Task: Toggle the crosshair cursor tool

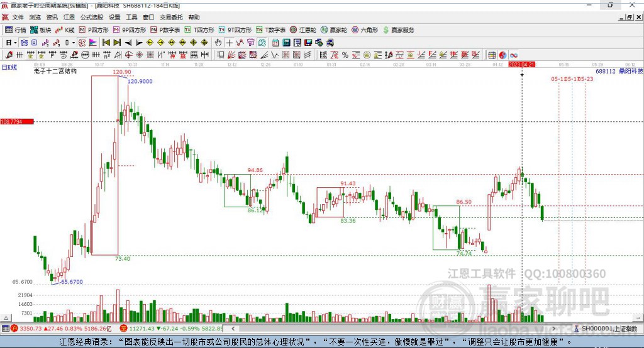Action: tap(229, 43)
